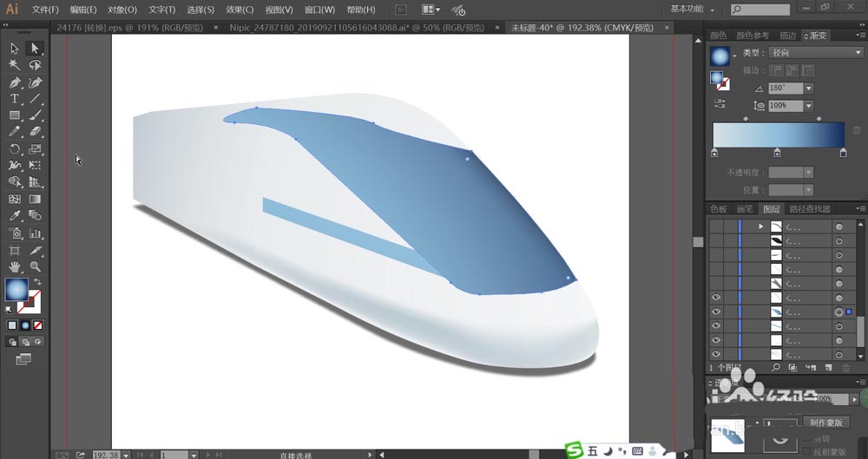868x459 pixels.
Task: Select the Selection tool (black arrow)
Action: click(15, 49)
